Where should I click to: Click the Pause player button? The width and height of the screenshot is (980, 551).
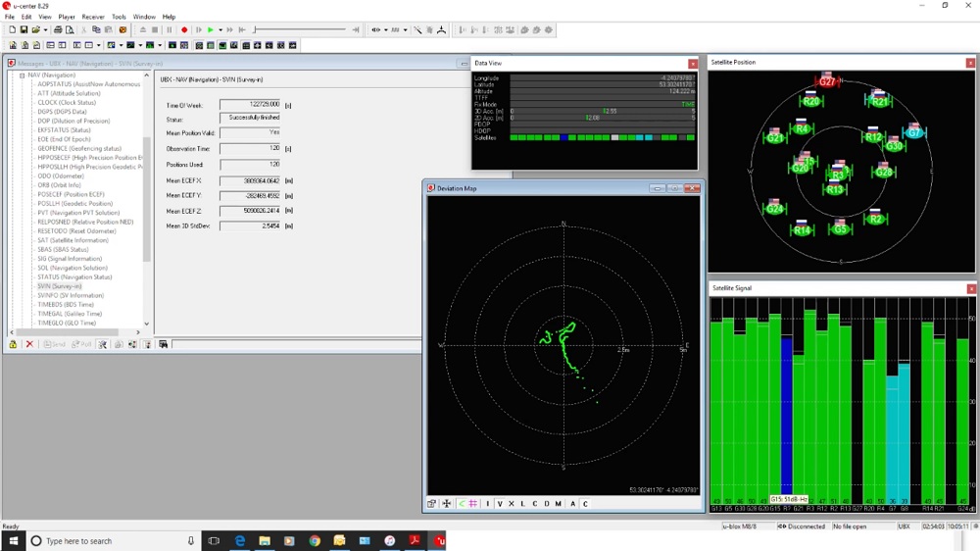click(170, 30)
